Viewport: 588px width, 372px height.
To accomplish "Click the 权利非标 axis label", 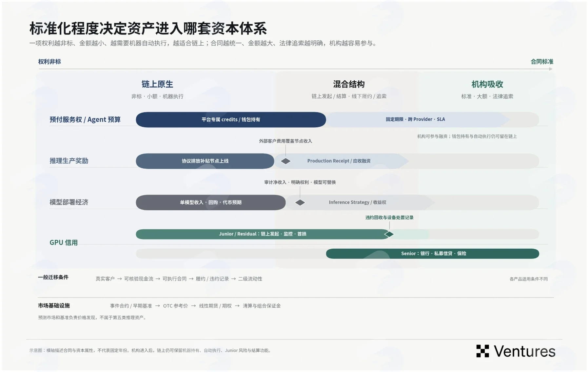I will [49, 62].
